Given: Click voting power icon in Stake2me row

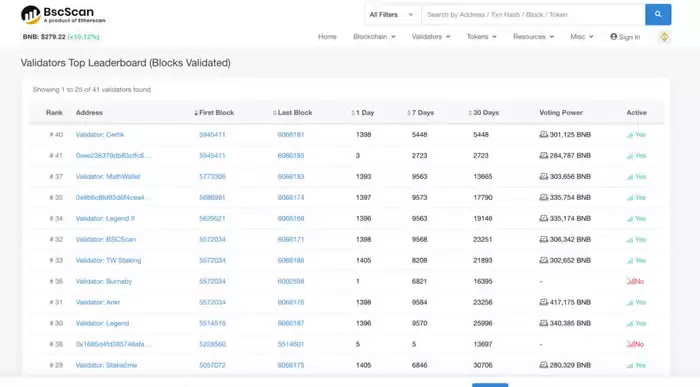Looking at the screenshot, I should tap(543, 365).
